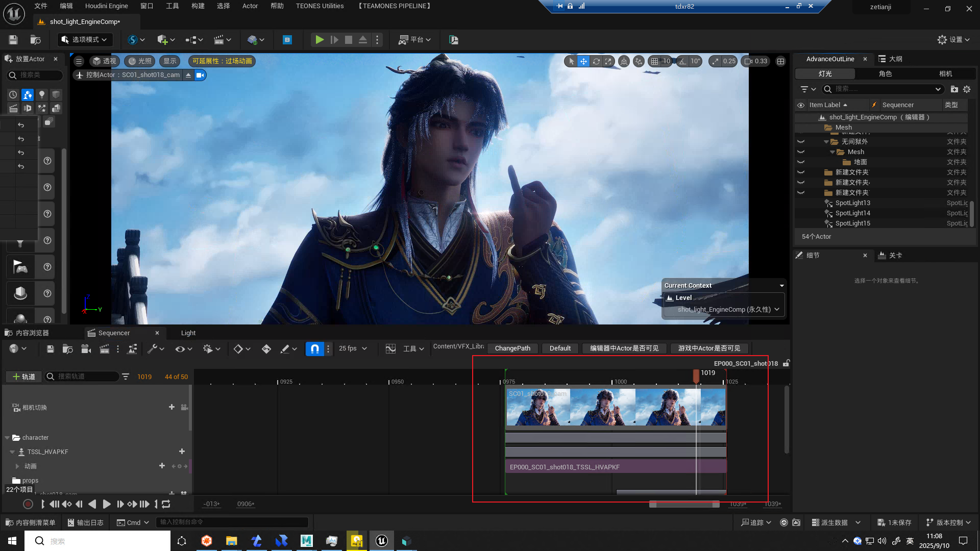Toggle visibility eye for 无间狱外 folder

pyautogui.click(x=801, y=142)
